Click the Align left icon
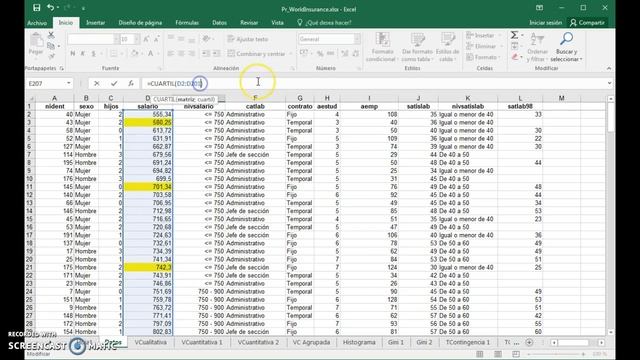This screenshot has height=360, width=640. [x=171, y=53]
